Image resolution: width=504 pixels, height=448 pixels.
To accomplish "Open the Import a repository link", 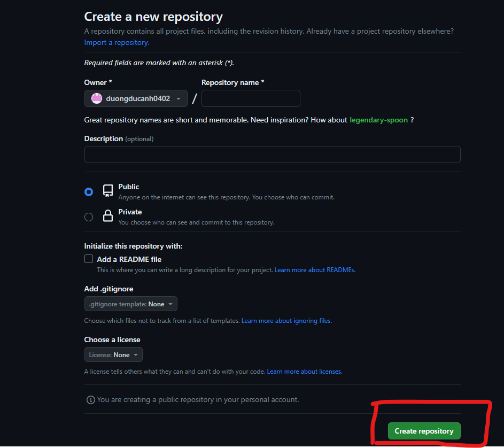I will point(117,42).
